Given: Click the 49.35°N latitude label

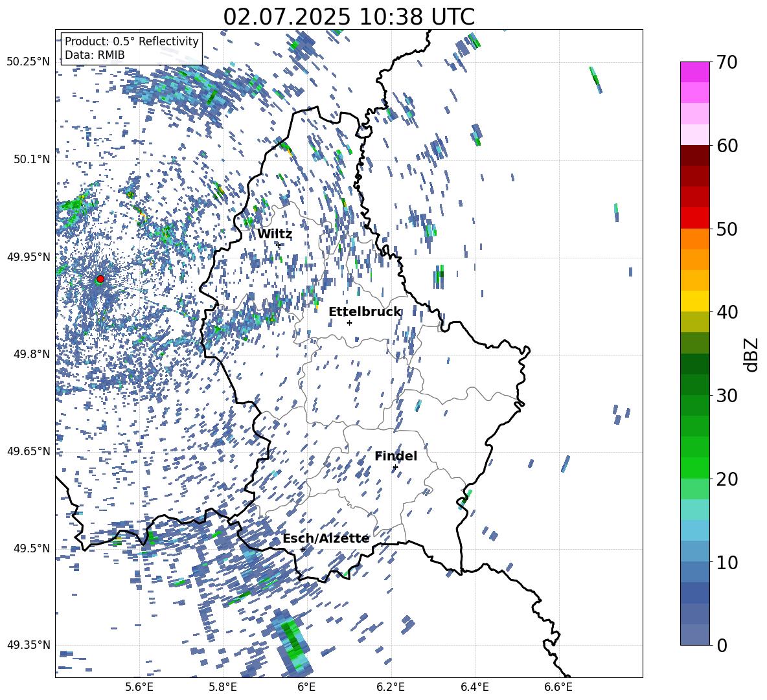Looking at the screenshot, I should pyautogui.click(x=29, y=645).
